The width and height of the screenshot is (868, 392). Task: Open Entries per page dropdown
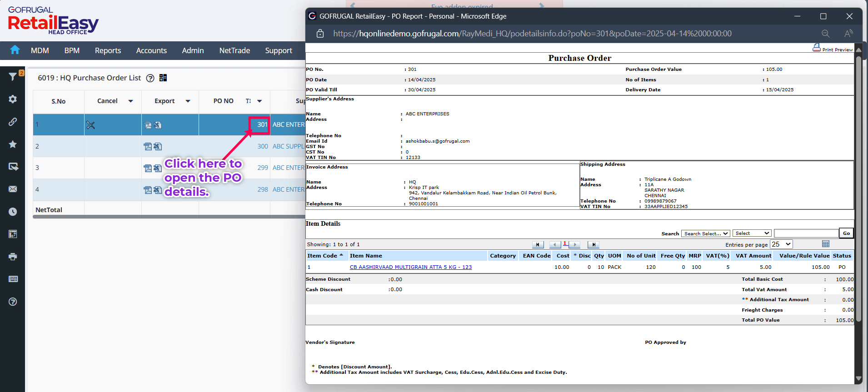tap(781, 244)
